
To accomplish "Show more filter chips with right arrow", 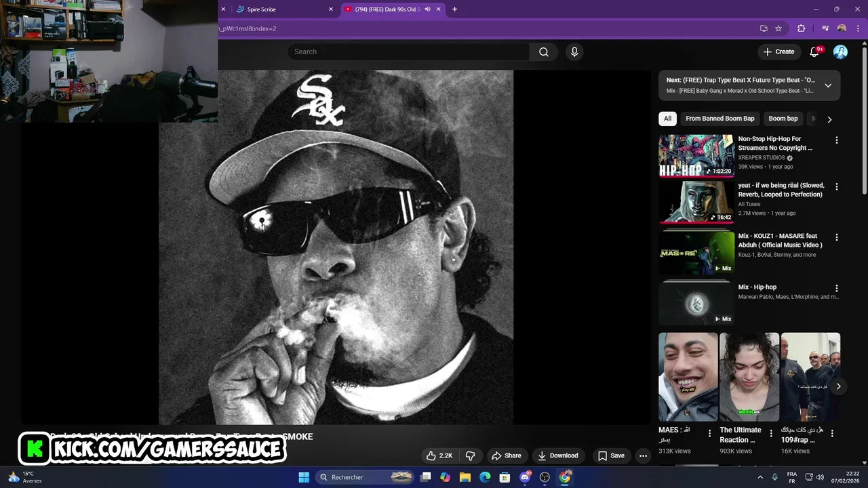I will tap(829, 119).
